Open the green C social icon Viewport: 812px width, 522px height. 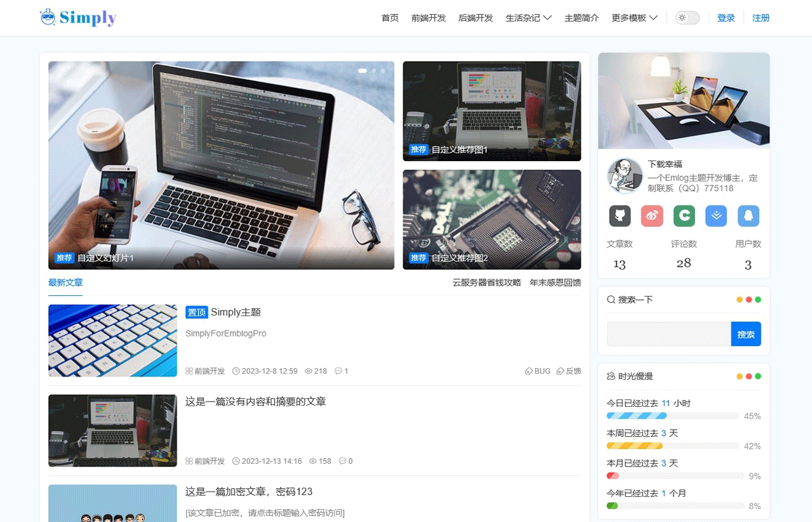pos(684,216)
